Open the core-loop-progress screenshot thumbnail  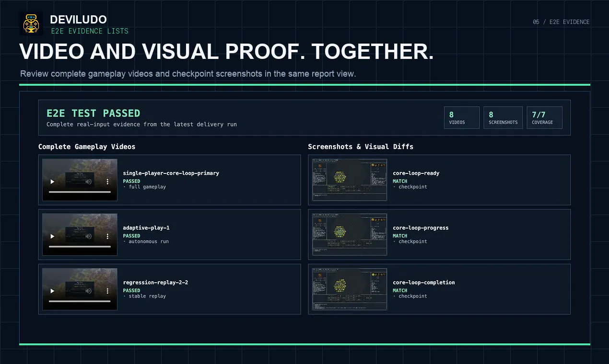[x=350, y=234]
